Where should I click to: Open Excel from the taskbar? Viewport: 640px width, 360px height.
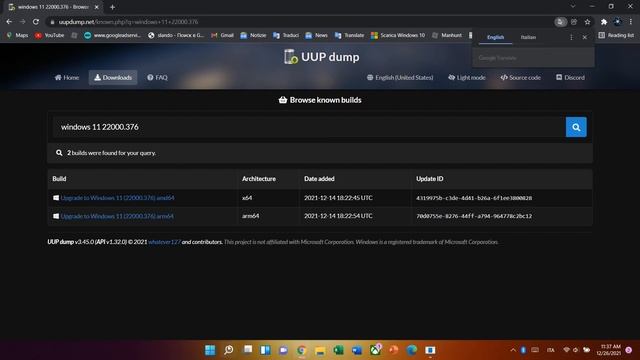pyautogui.click(x=338, y=350)
